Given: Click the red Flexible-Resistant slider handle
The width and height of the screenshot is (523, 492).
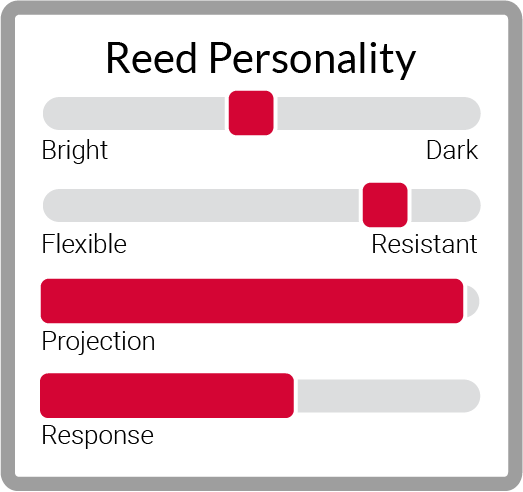Looking at the screenshot, I should coord(385,205).
